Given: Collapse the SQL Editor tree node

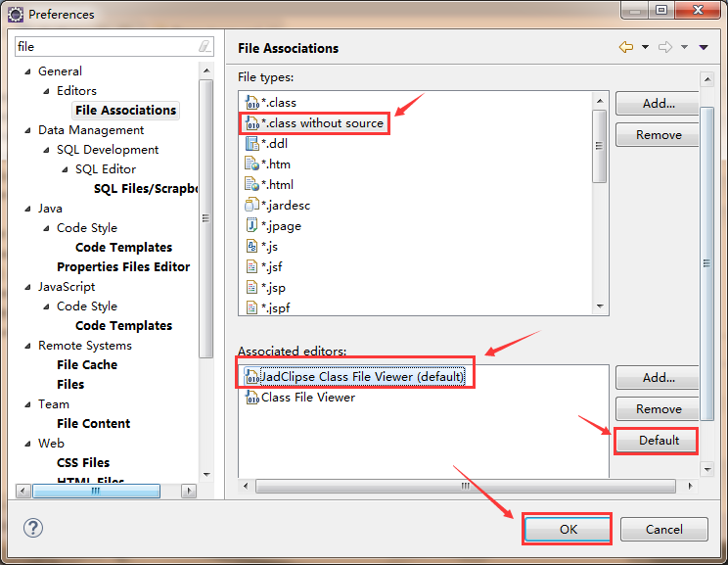Looking at the screenshot, I should (x=65, y=169).
